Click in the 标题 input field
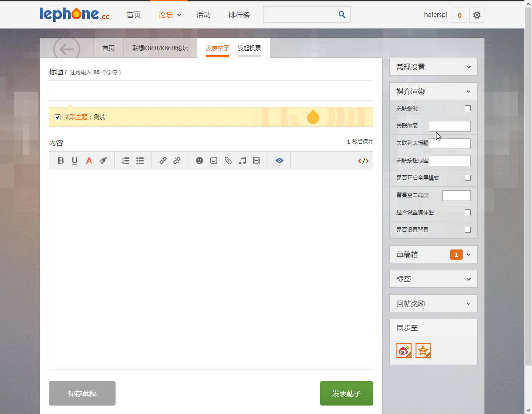The image size is (532, 414). pos(211,90)
